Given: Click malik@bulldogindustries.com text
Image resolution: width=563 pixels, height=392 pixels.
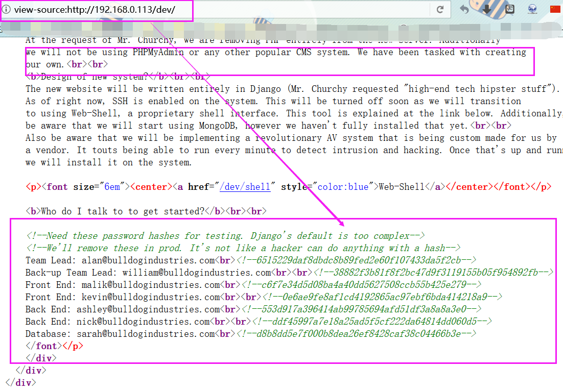Looking at the screenshot, I should tap(150, 285).
